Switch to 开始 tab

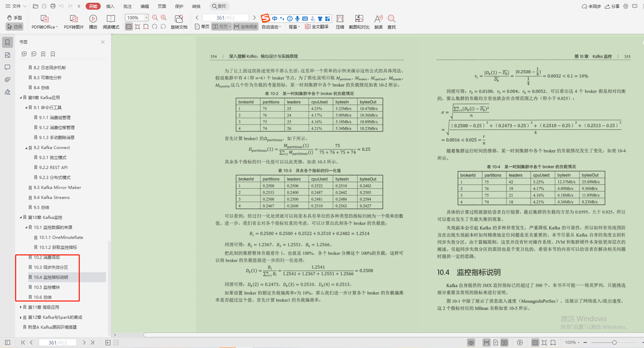93,6
